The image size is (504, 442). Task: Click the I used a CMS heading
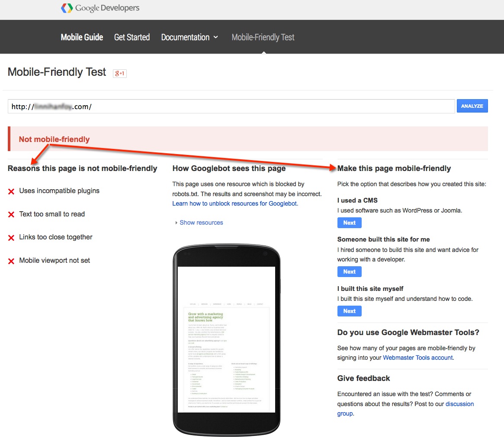coord(357,200)
